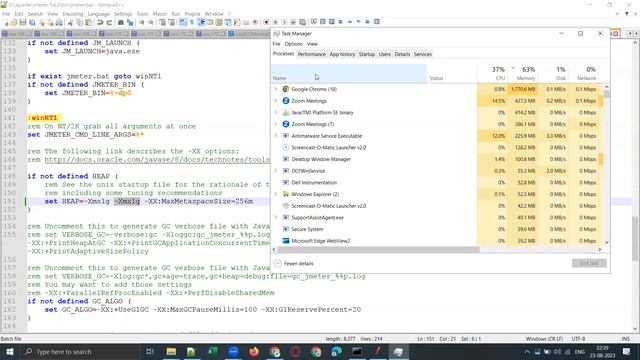Click the Windows Start button

[x=9, y=351]
